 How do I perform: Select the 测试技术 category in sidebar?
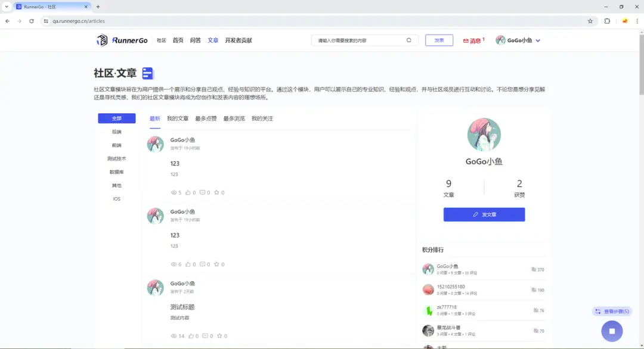coord(117,158)
